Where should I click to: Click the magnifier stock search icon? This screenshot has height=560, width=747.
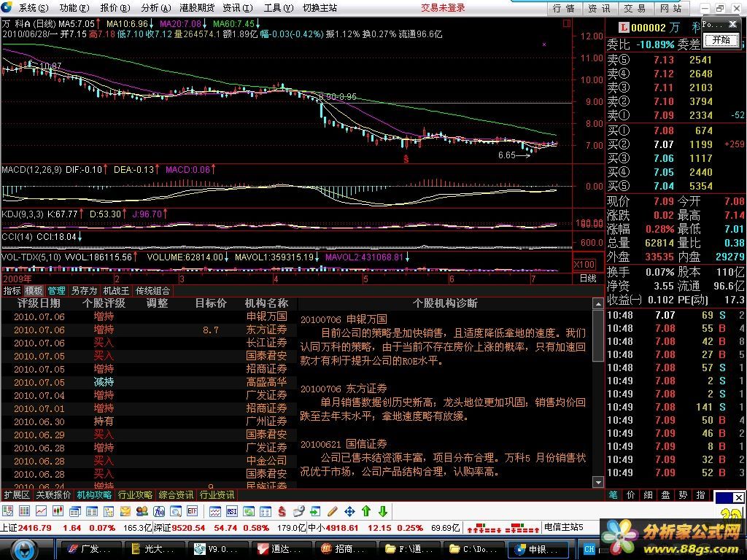pyautogui.click(x=176, y=511)
